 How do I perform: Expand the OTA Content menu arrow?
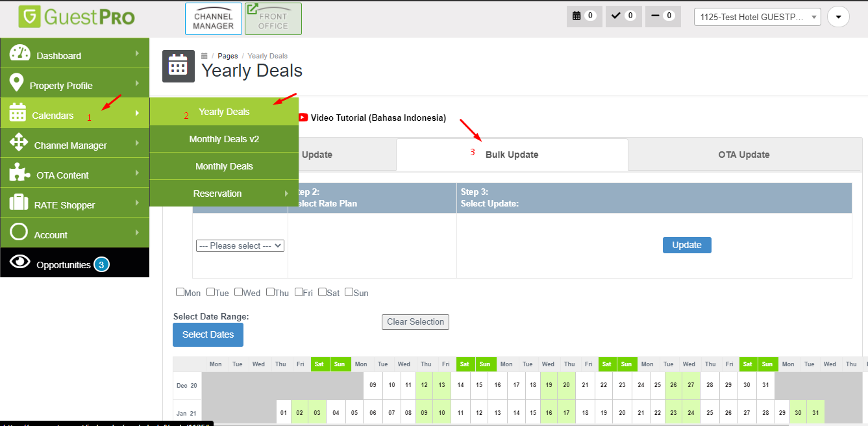137,173
